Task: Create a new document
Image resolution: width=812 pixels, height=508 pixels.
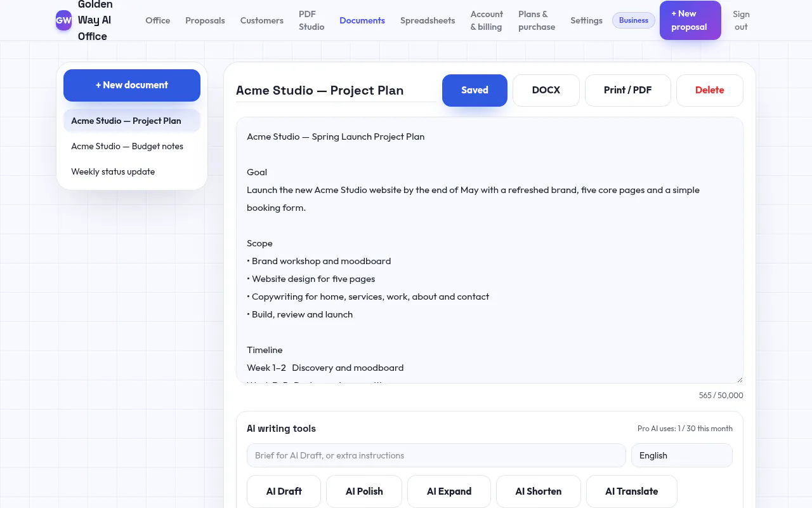Action: tap(132, 85)
